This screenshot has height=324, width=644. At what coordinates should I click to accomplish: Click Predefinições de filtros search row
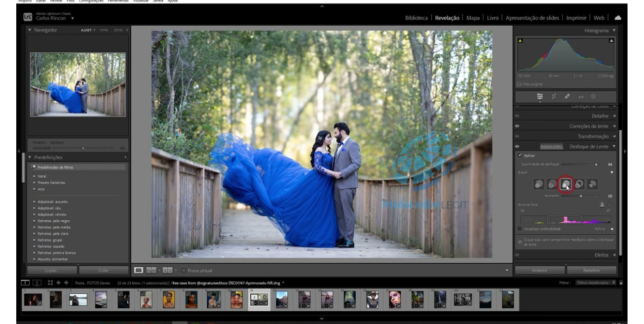[78, 167]
